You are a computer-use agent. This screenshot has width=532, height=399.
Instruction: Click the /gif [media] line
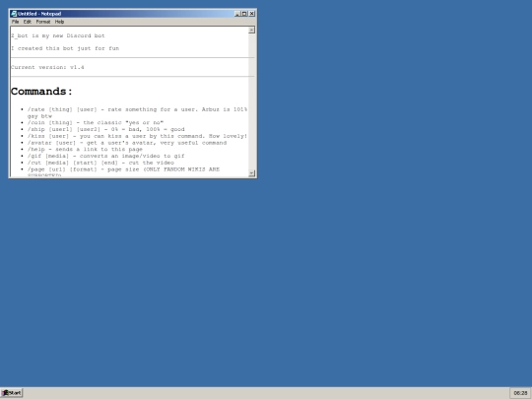click(105, 156)
